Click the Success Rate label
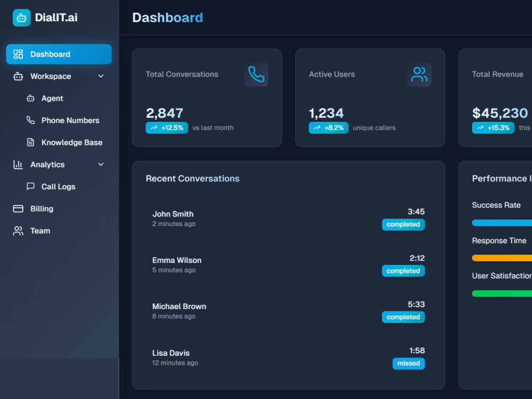532x399 pixels. (496, 205)
